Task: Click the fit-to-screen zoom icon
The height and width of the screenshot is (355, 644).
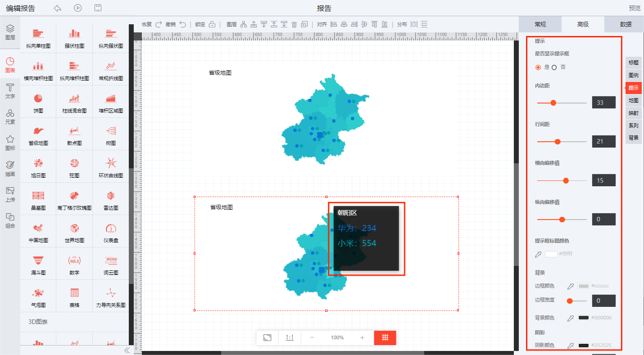Action: pyautogui.click(x=268, y=337)
